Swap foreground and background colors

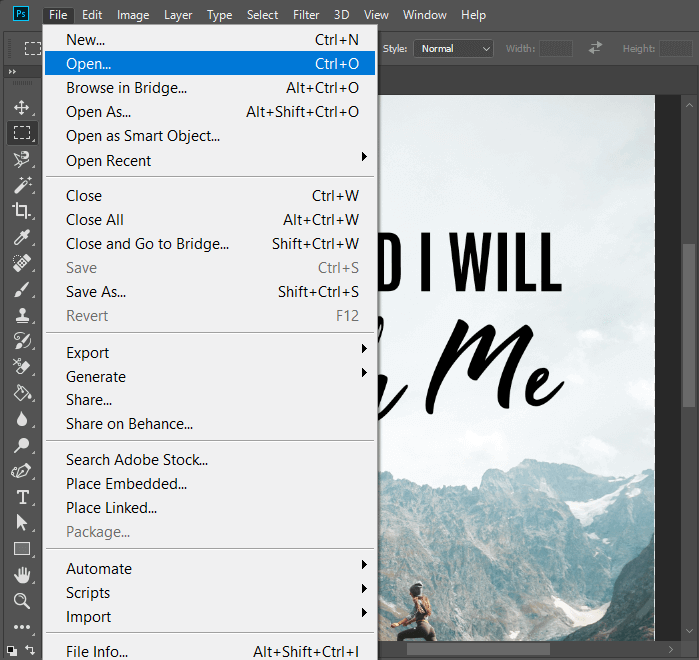tap(30, 650)
